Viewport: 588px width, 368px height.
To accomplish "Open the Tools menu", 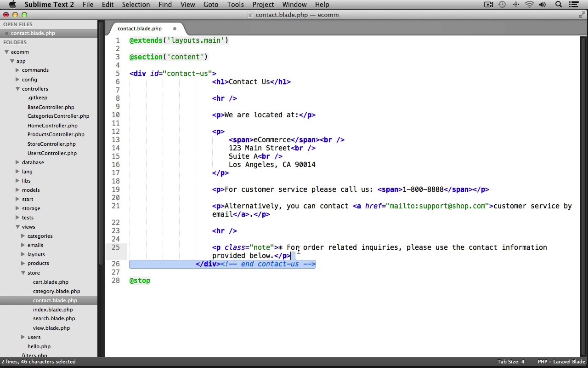I will click(235, 5).
